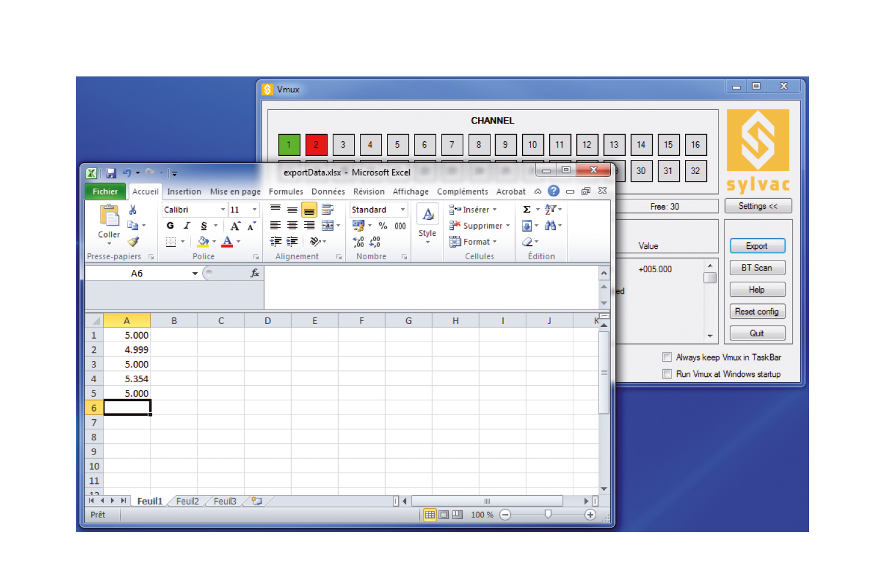Align text to middle of cell
882x588 pixels.
(x=292, y=209)
